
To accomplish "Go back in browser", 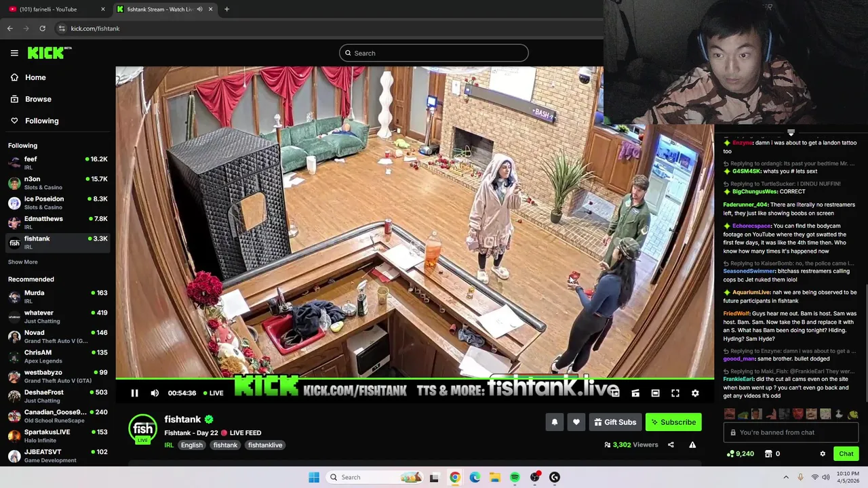I will [x=9, y=28].
